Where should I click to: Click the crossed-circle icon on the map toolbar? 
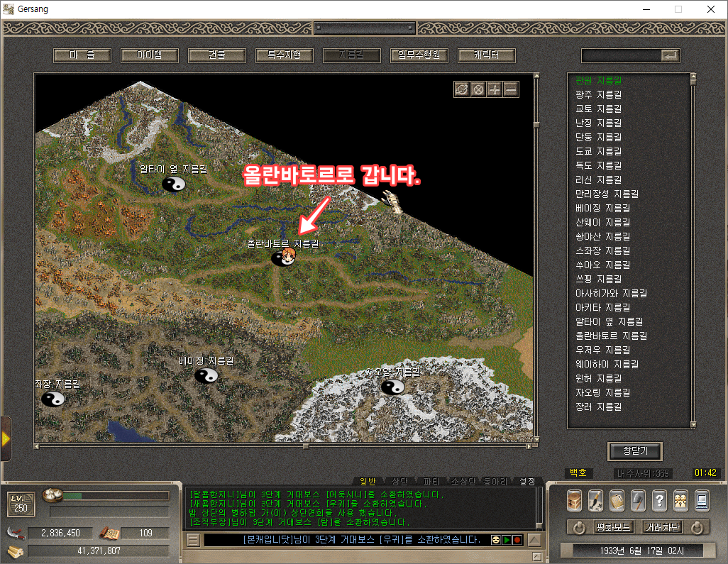point(478,89)
